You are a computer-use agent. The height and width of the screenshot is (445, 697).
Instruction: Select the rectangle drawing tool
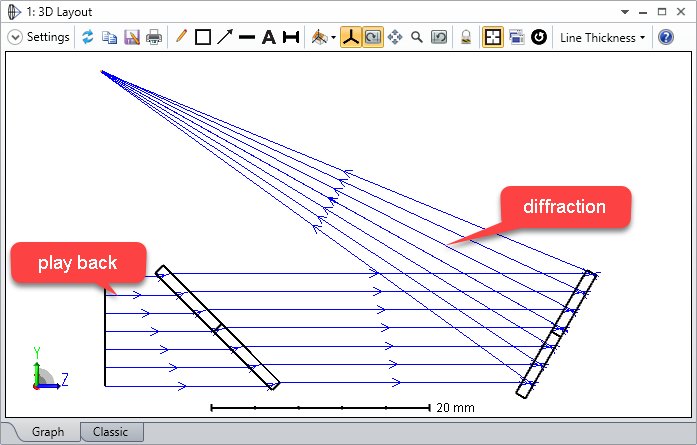203,37
